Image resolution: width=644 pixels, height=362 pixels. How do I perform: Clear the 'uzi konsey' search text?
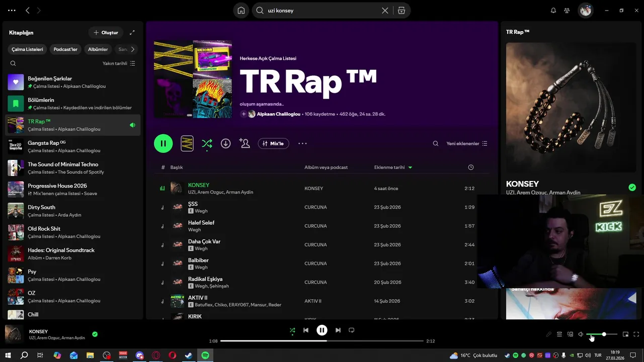[385, 11]
